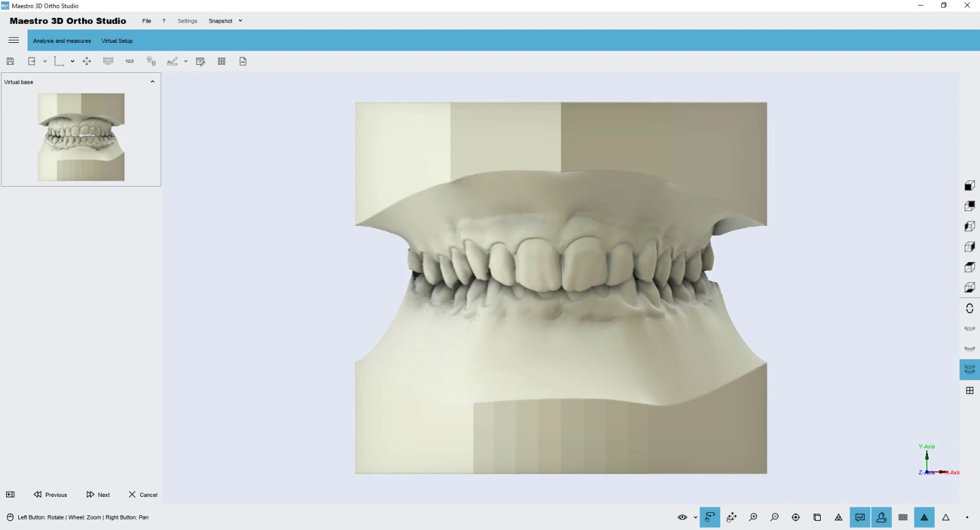
Task: Click the Save icon in the toolbar
Action: click(10, 61)
